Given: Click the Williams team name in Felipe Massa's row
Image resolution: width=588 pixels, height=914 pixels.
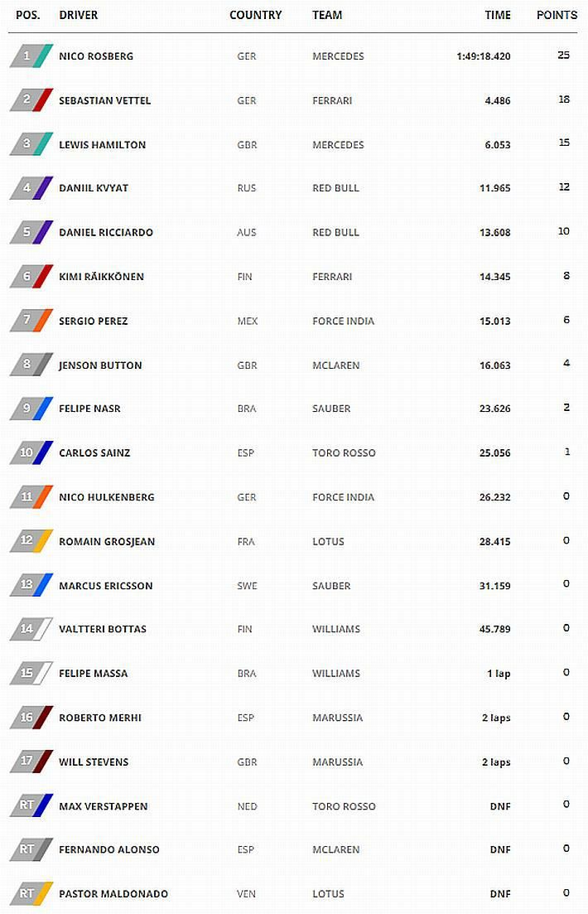Looking at the screenshot, I should [x=336, y=673].
